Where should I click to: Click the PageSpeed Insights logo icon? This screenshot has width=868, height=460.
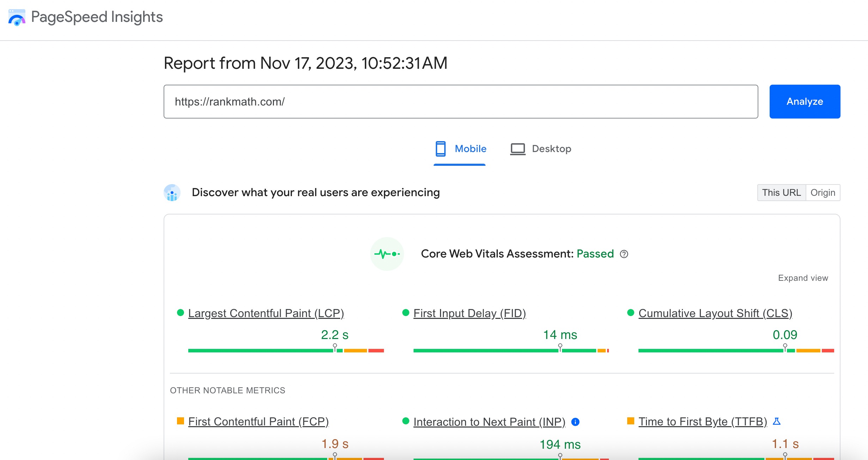tap(17, 17)
